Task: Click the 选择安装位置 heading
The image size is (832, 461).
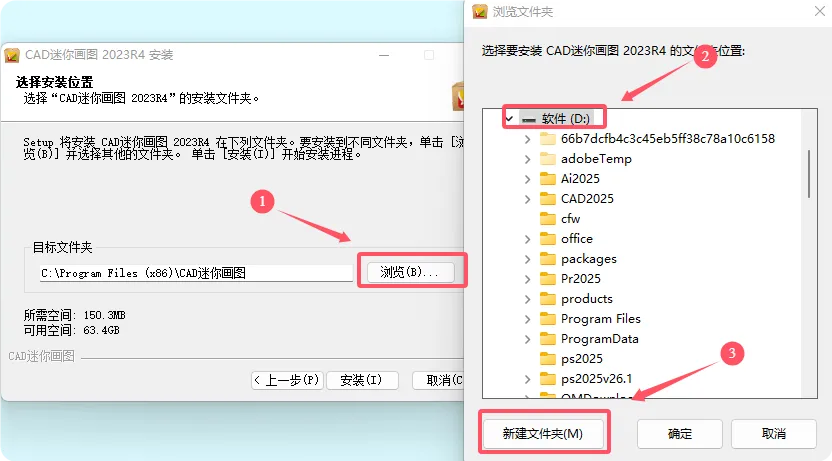Action: (54, 82)
